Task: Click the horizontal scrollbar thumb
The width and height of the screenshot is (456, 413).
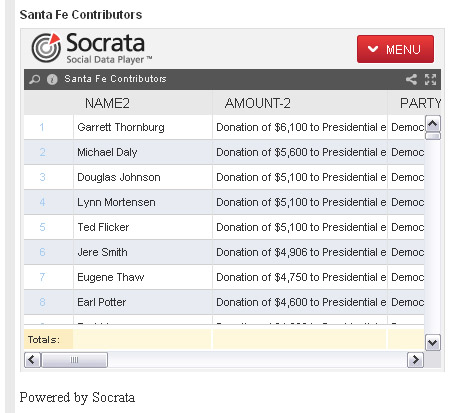Action: pos(74,360)
